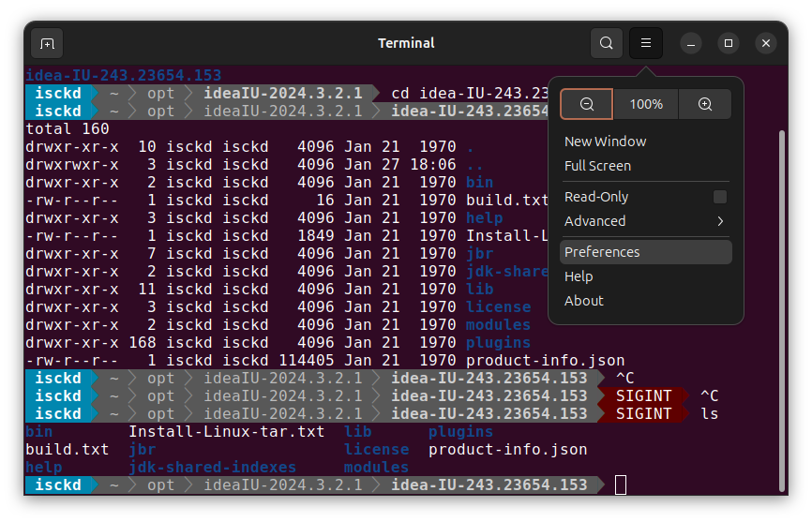Reset zoom at 100% button
Screen dimensions: 812x522
point(646,104)
